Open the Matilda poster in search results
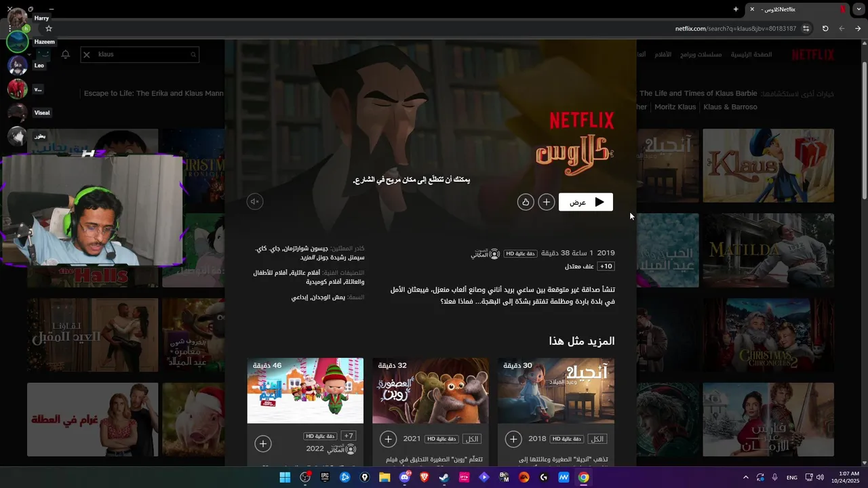 [768, 250]
